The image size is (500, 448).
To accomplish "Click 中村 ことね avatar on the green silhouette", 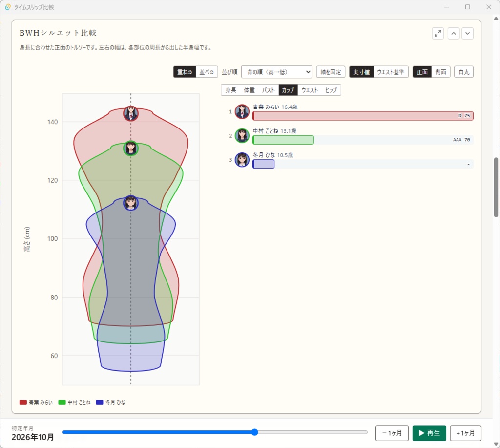I will [x=131, y=148].
